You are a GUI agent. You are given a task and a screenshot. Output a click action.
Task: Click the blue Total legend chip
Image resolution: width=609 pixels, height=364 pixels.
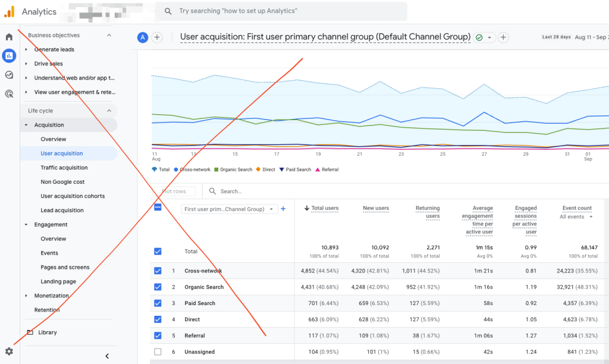point(159,169)
